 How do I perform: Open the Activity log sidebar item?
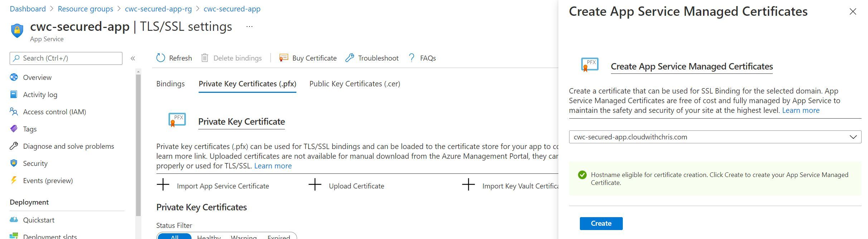(40, 94)
